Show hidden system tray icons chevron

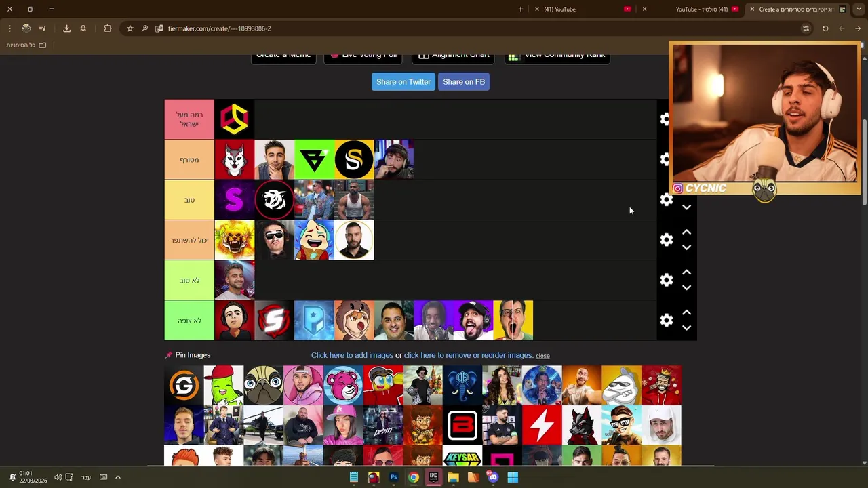point(117,477)
